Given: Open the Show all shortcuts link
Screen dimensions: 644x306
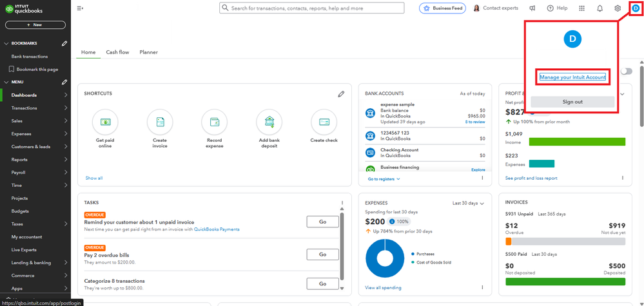Looking at the screenshot, I should pos(94,178).
